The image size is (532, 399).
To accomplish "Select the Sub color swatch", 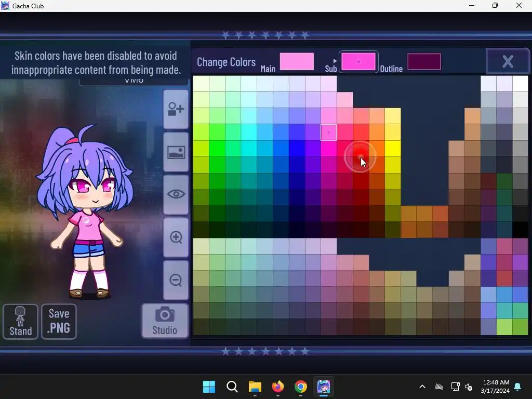I will tap(358, 62).
